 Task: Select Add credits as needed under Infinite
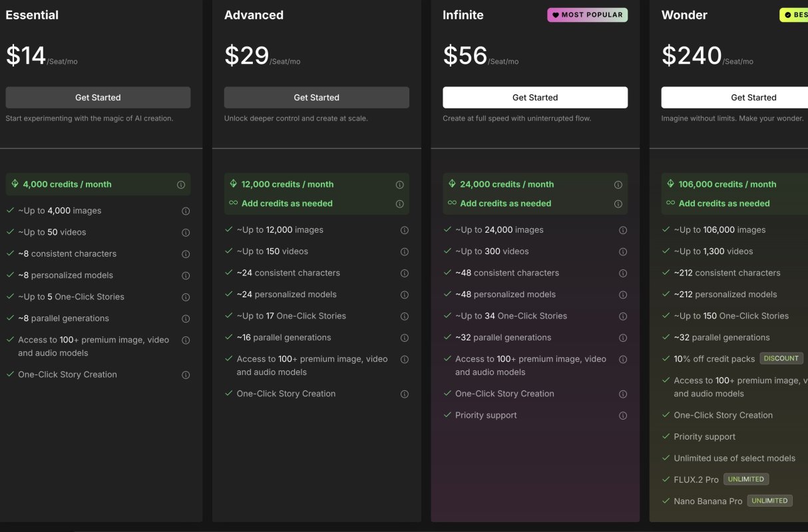505,203
